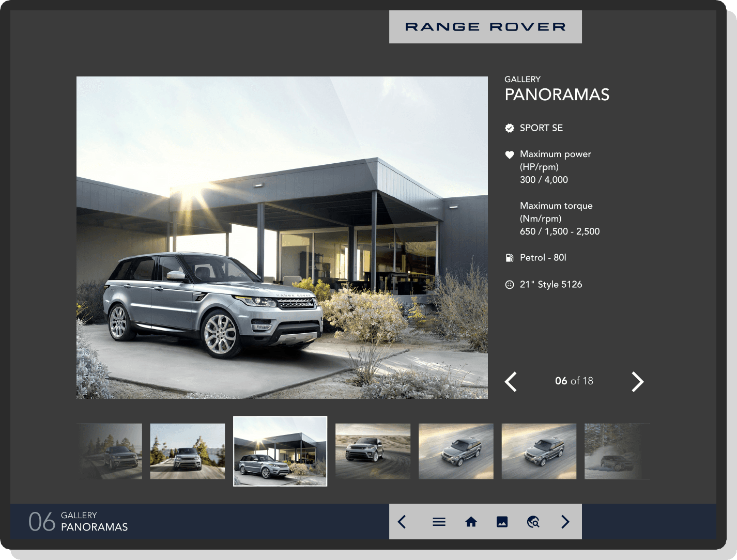Select second thumbnail of SUV front view by lake
Image resolution: width=737 pixels, height=560 pixels.
pyautogui.click(x=188, y=451)
